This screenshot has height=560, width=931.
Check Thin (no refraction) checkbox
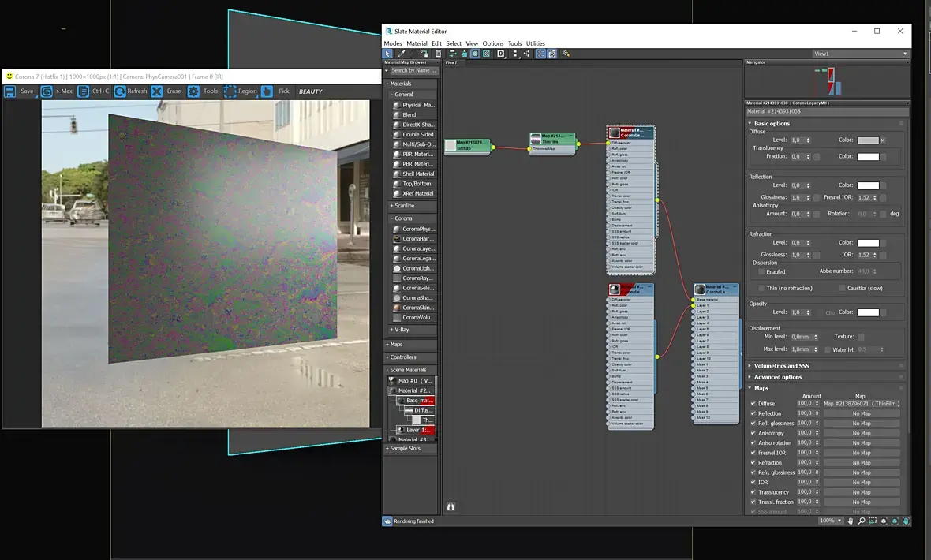761,288
